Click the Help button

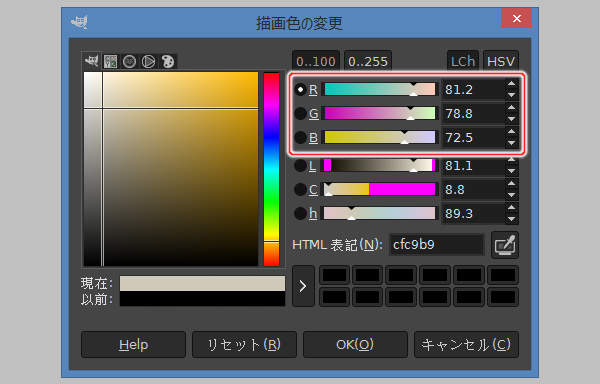133,345
